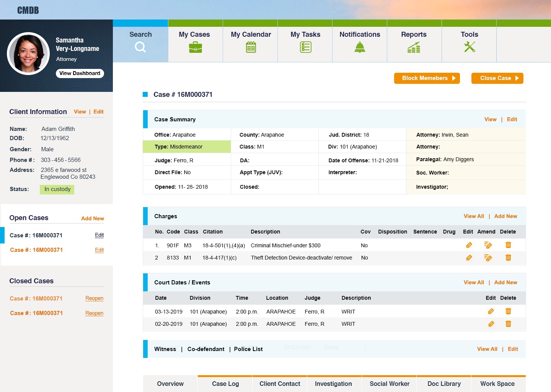View All court dates link
This screenshot has height=392, width=551.
click(x=474, y=283)
